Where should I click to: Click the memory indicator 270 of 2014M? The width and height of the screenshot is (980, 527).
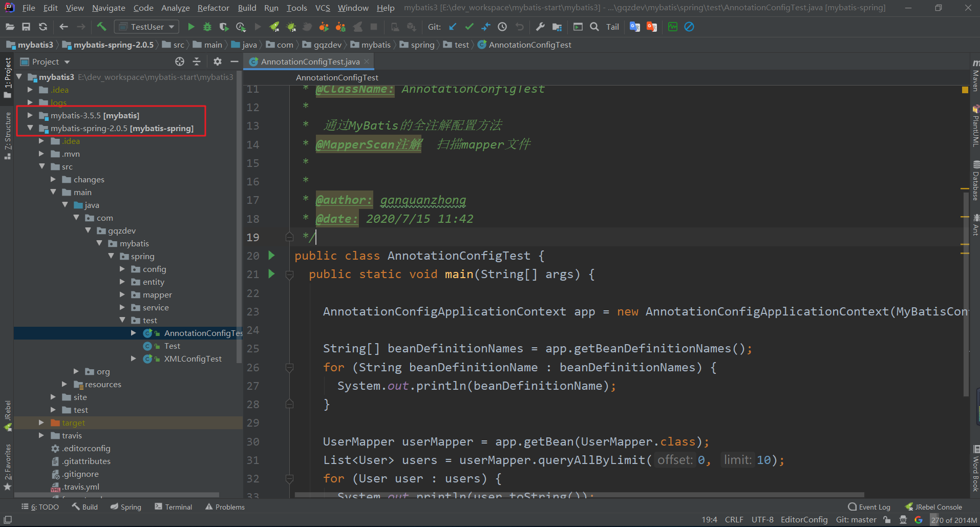click(954, 520)
